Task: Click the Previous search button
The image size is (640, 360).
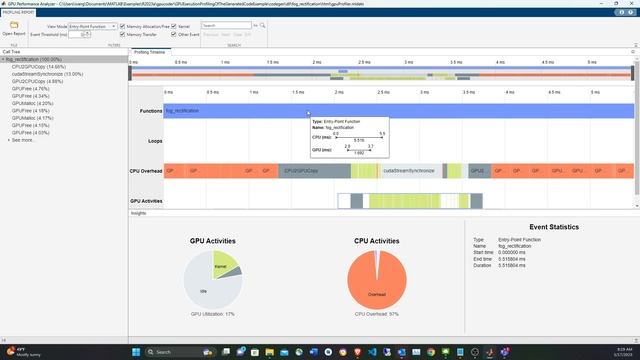Action: click(x=211, y=35)
